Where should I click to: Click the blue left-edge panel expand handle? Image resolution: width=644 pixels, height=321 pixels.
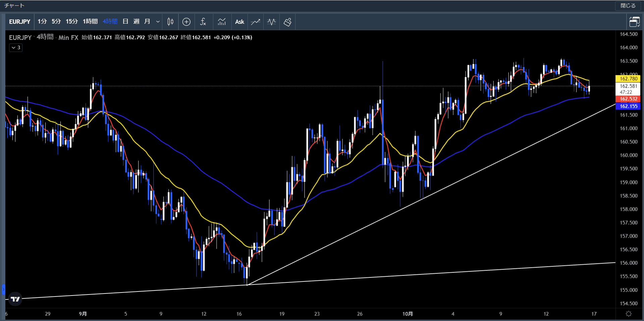[x=3, y=290]
